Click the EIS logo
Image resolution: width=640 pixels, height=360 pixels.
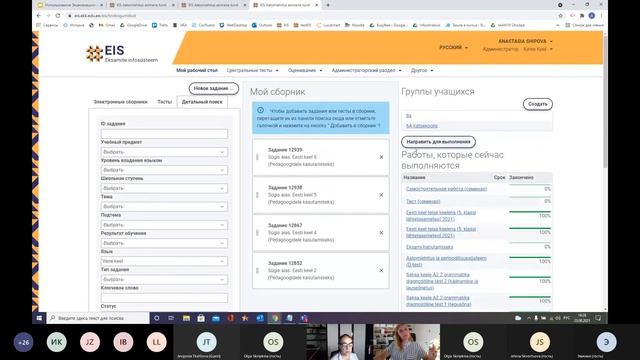coord(121,53)
